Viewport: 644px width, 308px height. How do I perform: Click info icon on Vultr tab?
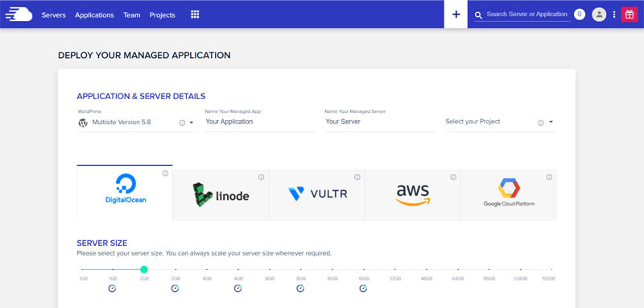[x=357, y=177]
